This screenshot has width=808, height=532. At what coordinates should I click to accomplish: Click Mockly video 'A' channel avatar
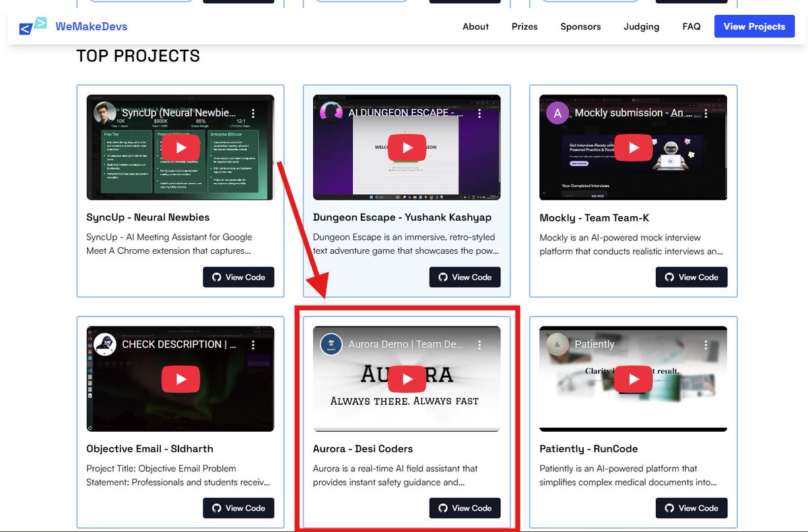tap(558, 113)
